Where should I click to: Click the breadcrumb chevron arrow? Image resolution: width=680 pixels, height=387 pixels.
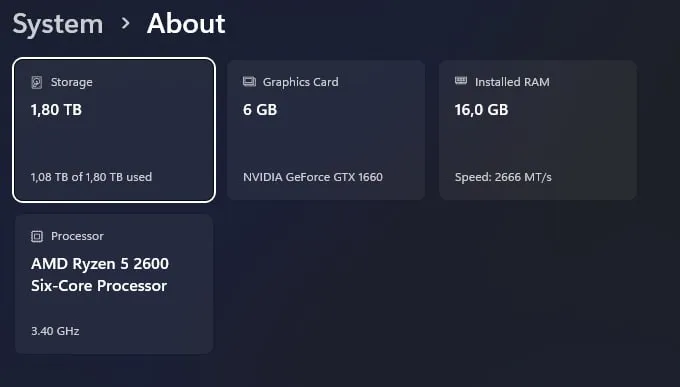tap(125, 23)
